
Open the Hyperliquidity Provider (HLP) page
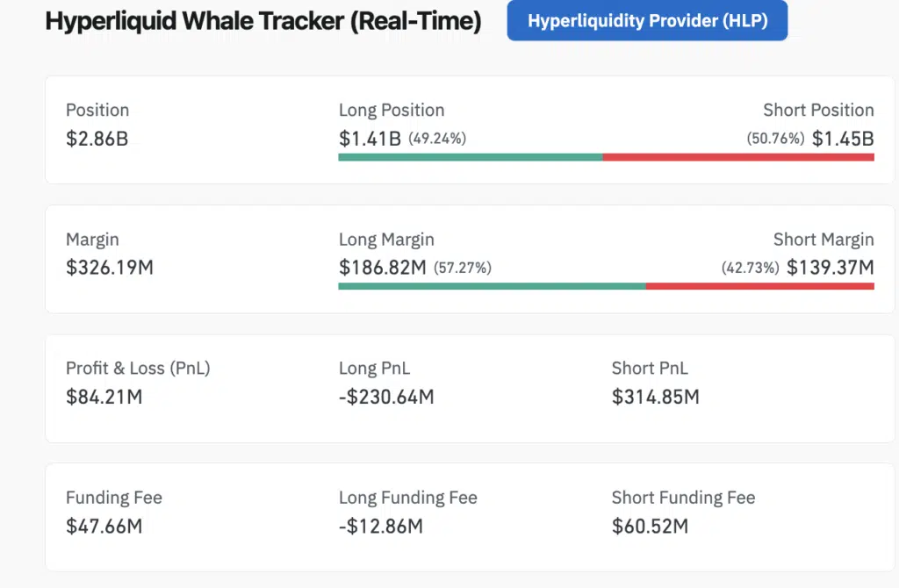[647, 21]
